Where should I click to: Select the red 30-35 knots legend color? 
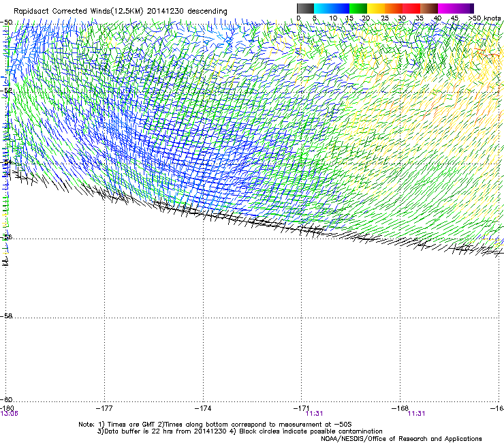(x=411, y=8)
